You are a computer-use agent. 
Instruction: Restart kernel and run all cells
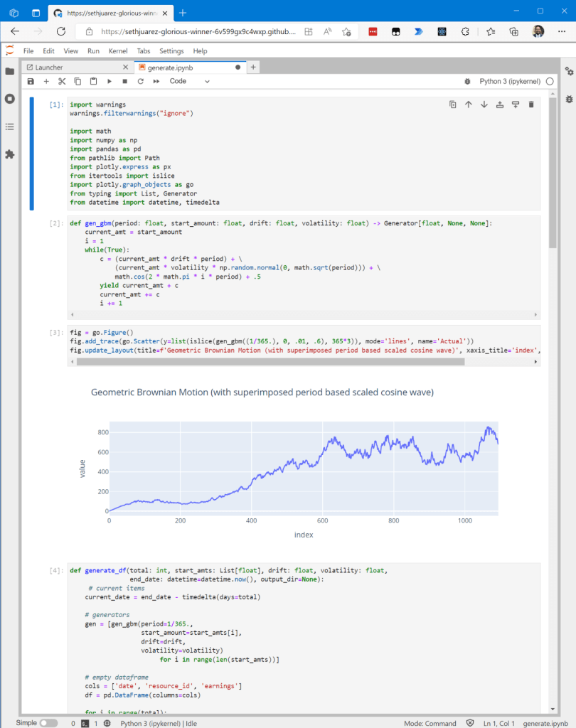[x=156, y=82]
